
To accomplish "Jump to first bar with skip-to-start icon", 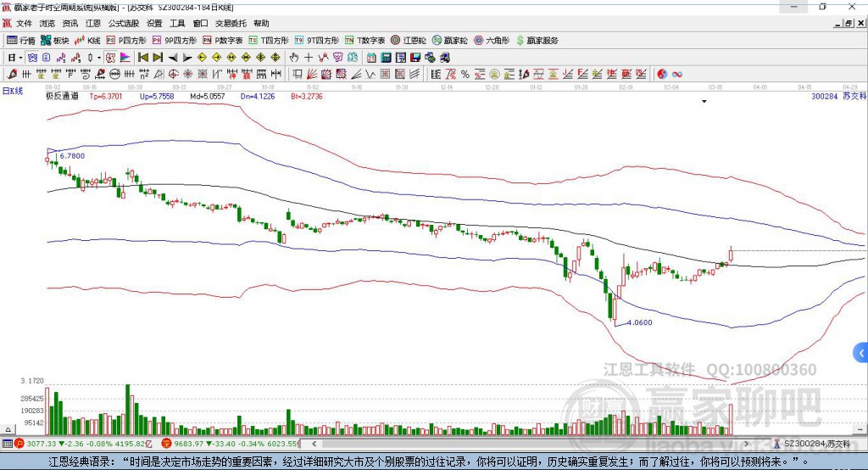I will click(x=142, y=58).
